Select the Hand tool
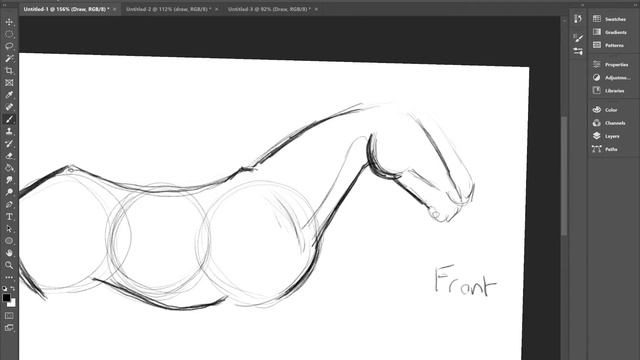This screenshot has height=360, width=640. point(9,253)
